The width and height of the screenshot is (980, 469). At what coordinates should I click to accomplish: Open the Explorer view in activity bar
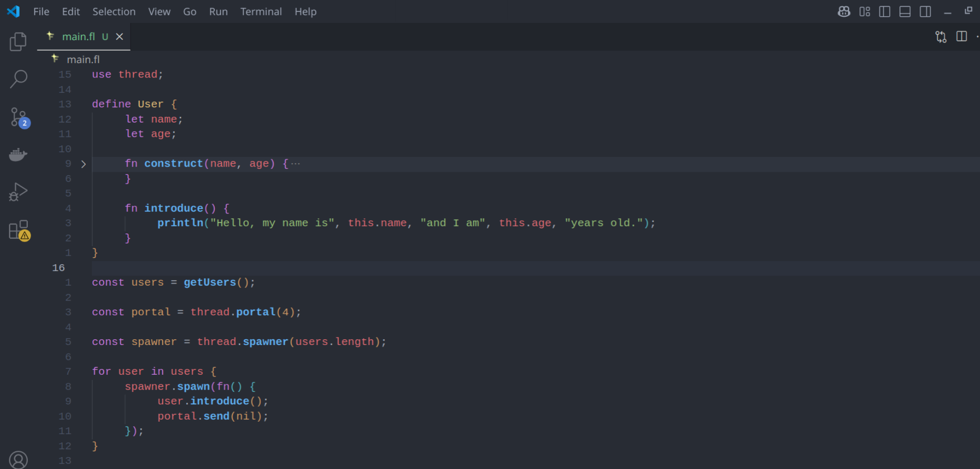(18, 42)
